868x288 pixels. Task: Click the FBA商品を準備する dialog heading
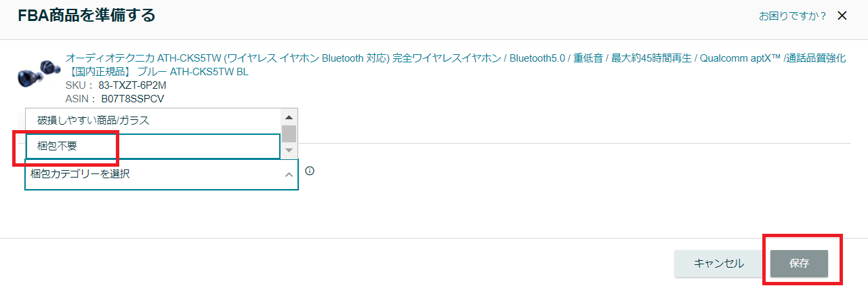pos(87,15)
